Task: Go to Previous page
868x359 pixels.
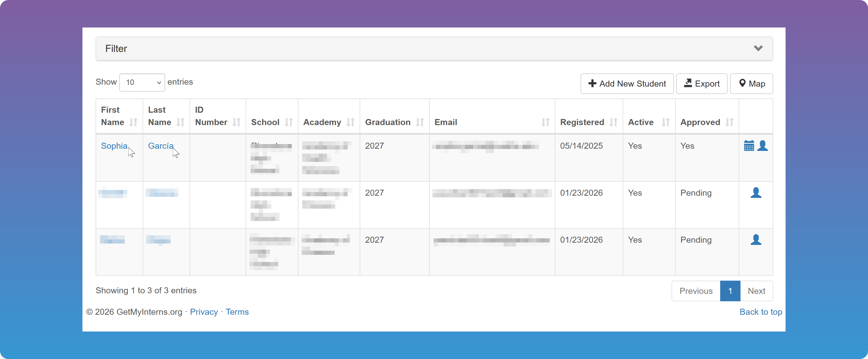Action: [x=696, y=291]
